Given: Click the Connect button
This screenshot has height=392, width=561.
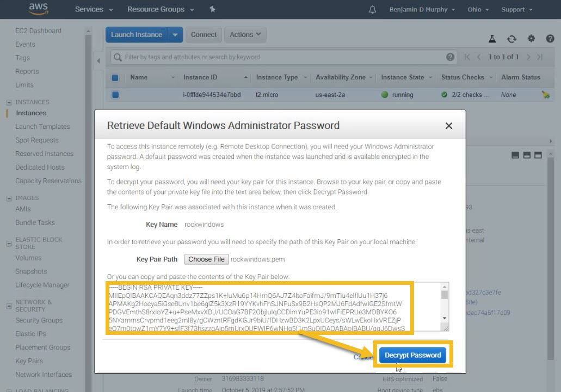Looking at the screenshot, I should tap(204, 35).
